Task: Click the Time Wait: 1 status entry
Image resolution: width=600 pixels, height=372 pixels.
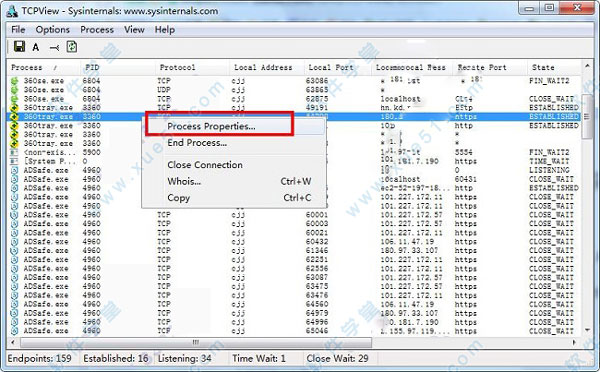Action: [x=259, y=359]
